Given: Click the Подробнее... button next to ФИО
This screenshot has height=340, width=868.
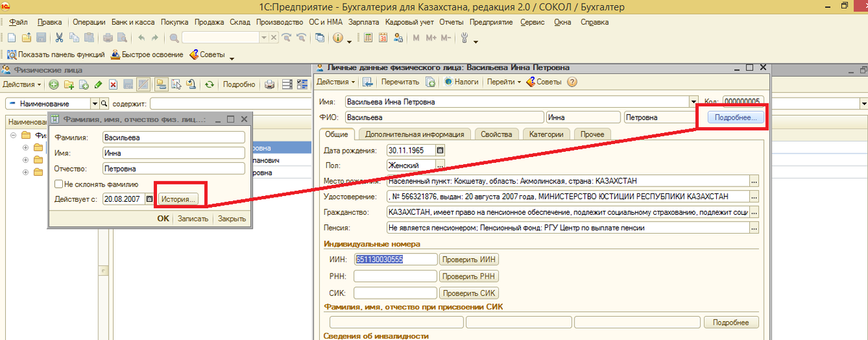Looking at the screenshot, I should (x=734, y=117).
